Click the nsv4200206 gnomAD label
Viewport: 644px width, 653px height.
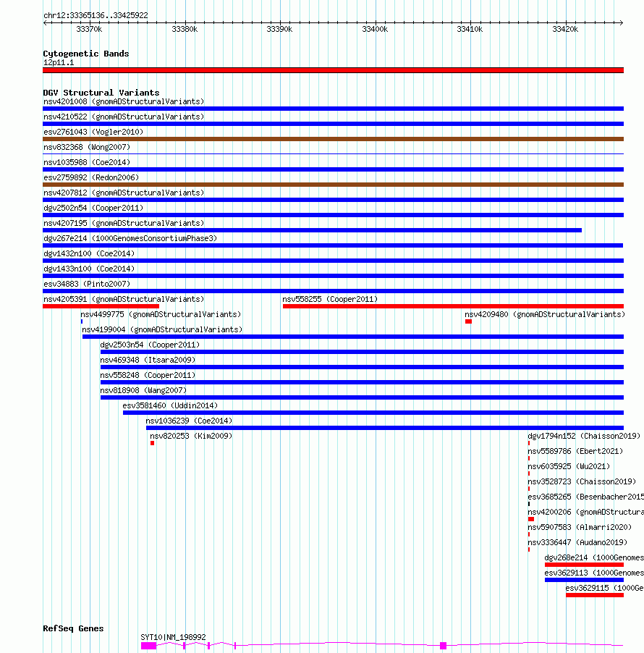[x=585, y=512]
